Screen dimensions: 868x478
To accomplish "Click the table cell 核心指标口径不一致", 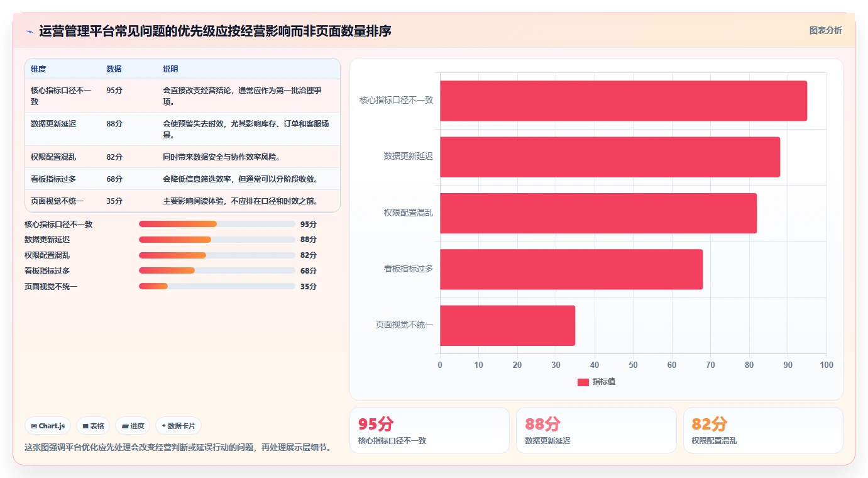I will coord(62,96).
